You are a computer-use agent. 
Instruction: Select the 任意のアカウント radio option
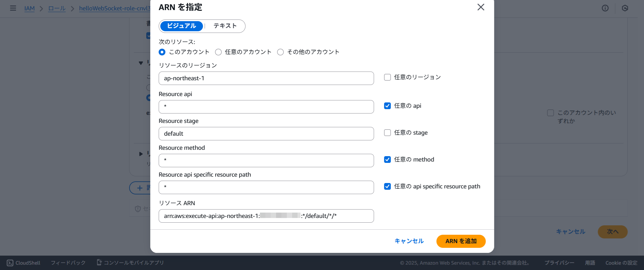click(218, 52)
